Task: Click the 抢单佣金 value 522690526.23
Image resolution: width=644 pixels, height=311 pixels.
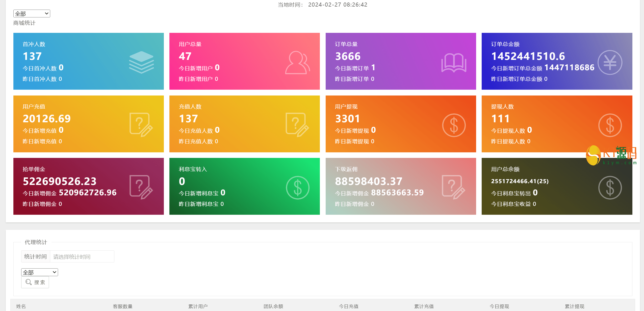Action: coord(60,181)
